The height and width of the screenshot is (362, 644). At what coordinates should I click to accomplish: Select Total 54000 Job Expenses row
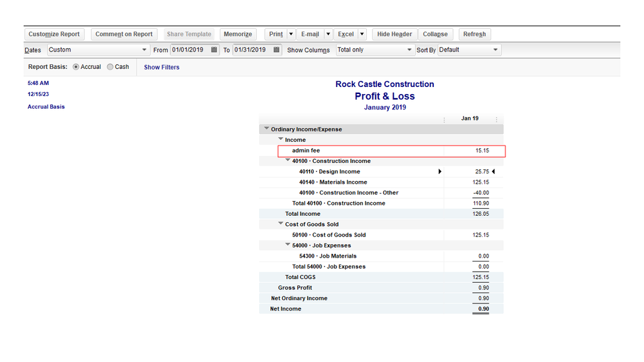(381, 267)
